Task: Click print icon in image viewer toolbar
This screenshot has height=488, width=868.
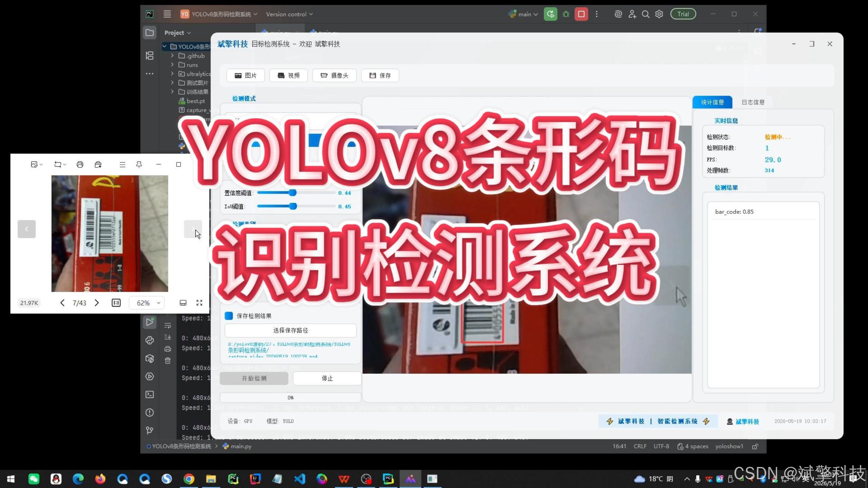Action: tap(80, 164)
